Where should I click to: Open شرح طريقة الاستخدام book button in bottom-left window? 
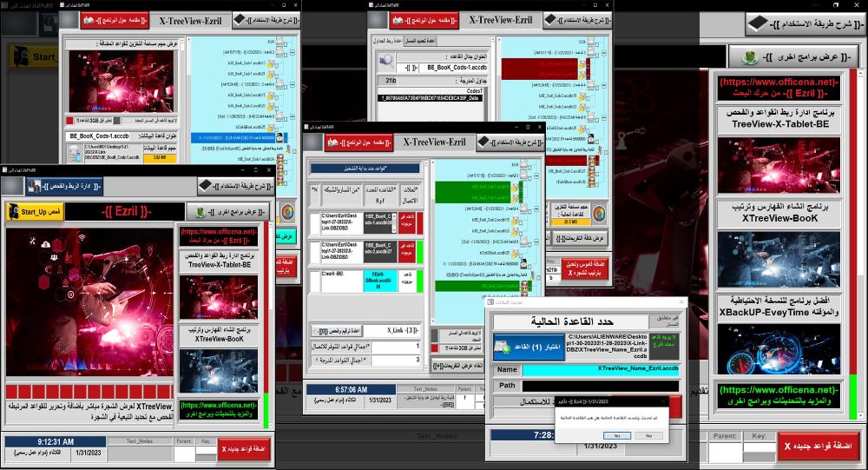236,186
